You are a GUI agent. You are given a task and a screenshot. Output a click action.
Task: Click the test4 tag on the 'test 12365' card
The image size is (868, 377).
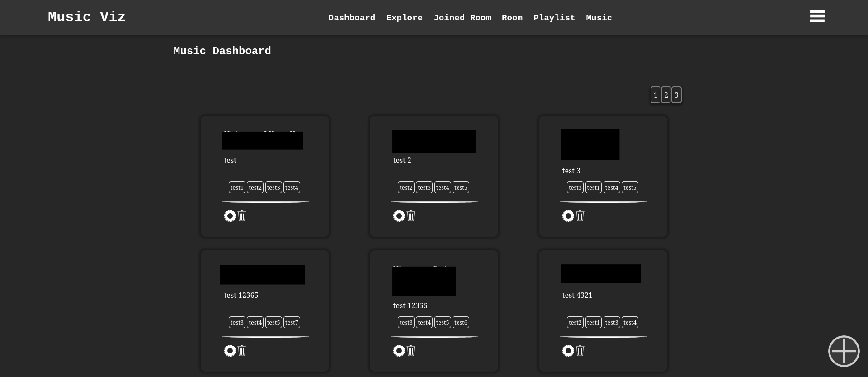click(x=255, y=322)
